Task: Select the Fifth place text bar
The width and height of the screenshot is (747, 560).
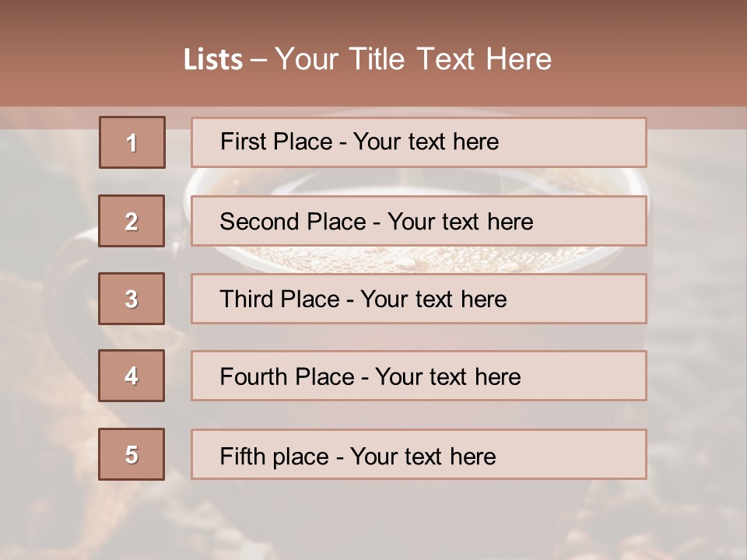Action: click(x=419, y=454)
